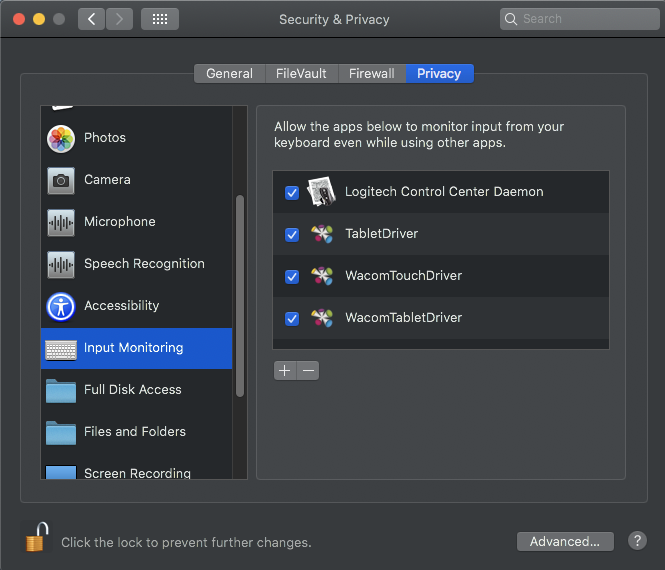This screenshot has height=570, width=665.
Task: Select the WacomTabletDriver name text
Action: click(x=404, y=318)
